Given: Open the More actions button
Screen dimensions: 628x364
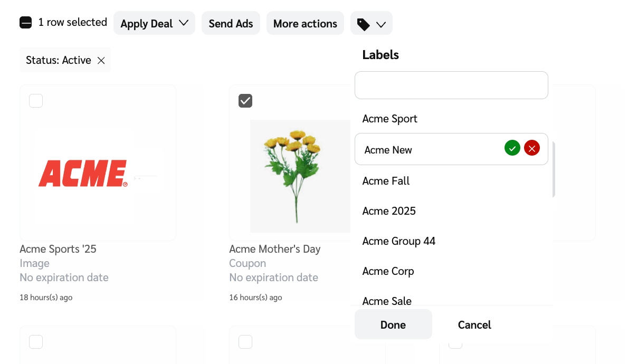Looking at the screenshot, I should [x=305, y=24].
